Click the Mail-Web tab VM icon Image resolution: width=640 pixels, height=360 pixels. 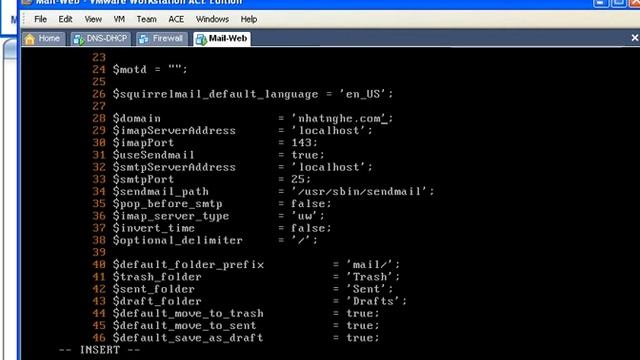pyautogui.click(x=201, y=39)
